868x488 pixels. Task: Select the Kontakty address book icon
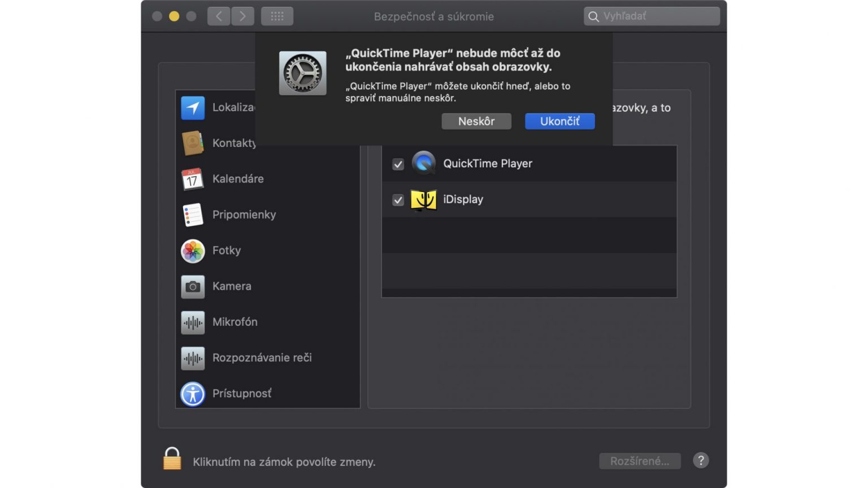(x=193, y=143)
